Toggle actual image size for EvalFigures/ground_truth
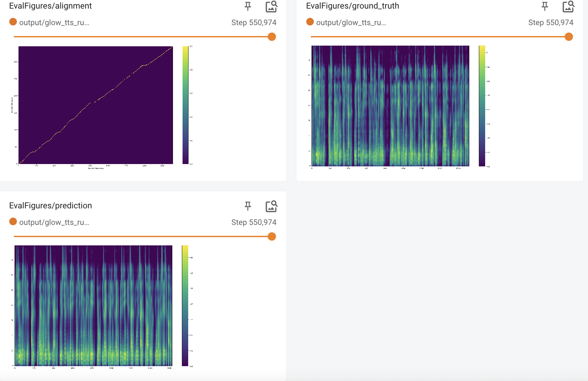This screenshot has width=588, height=381. 568,6
